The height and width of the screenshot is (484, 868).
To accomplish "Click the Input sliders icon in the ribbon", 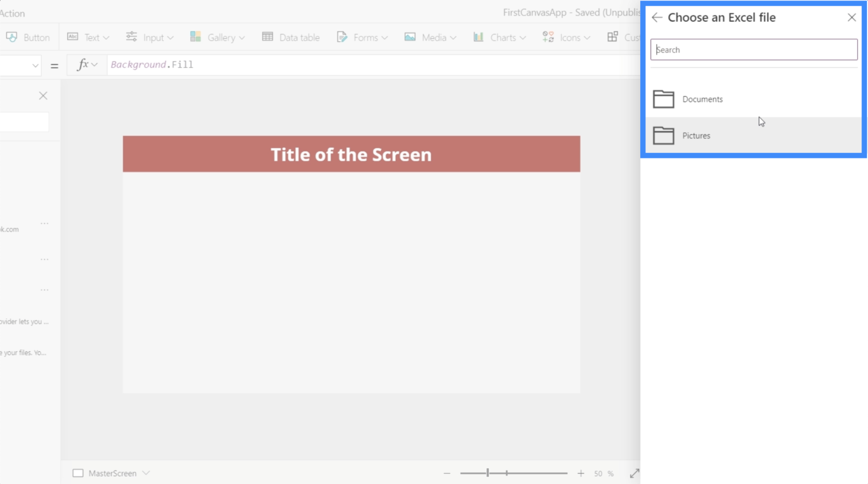I will coord(131,37).
